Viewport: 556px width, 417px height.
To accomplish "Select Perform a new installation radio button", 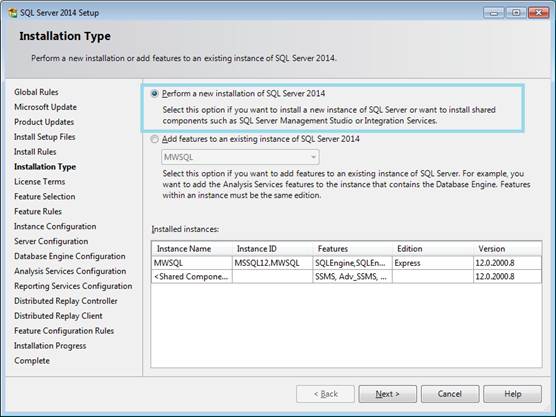I will [155, 94].
